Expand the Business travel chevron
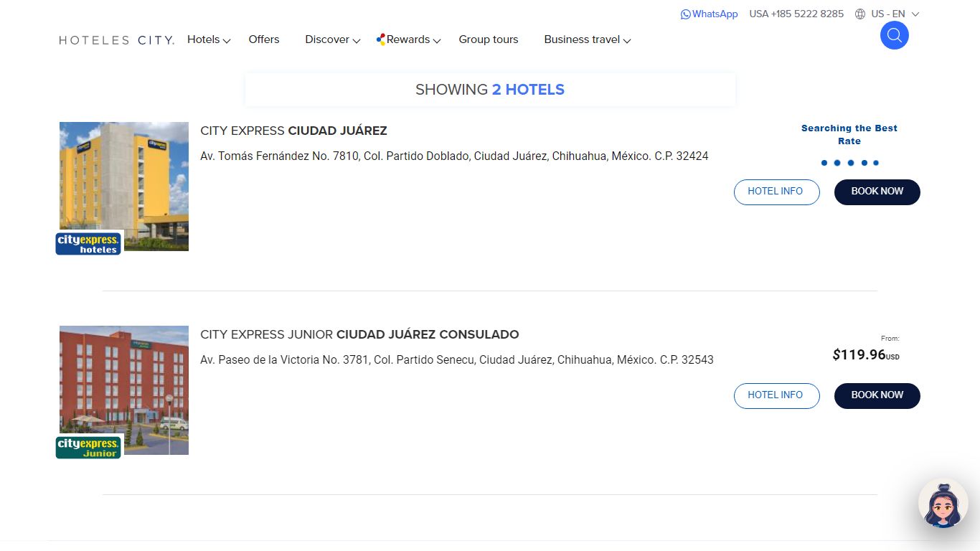Image resolution: width=980 pixels, height=551 pixels. point(626,41)
